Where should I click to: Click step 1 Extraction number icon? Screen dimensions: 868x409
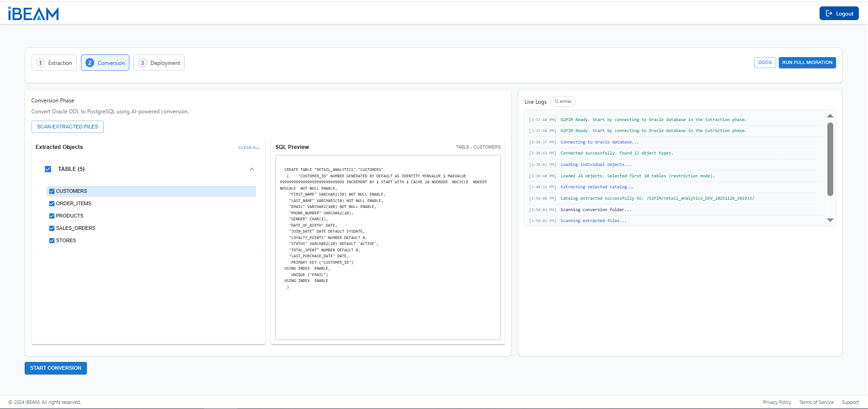coord(41,63)
